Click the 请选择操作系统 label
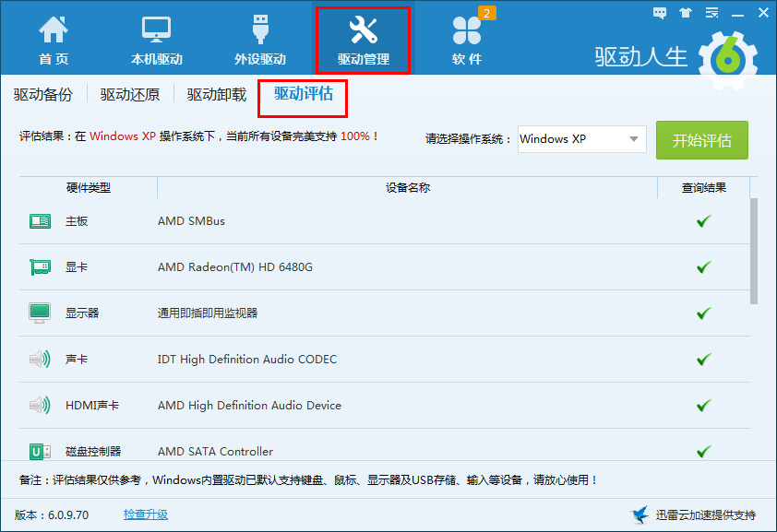Screen dimensions: 777x532 (x=468, y=139)
